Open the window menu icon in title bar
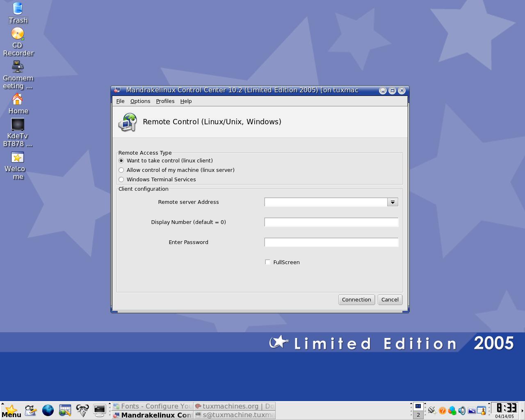 click(117, 90)
